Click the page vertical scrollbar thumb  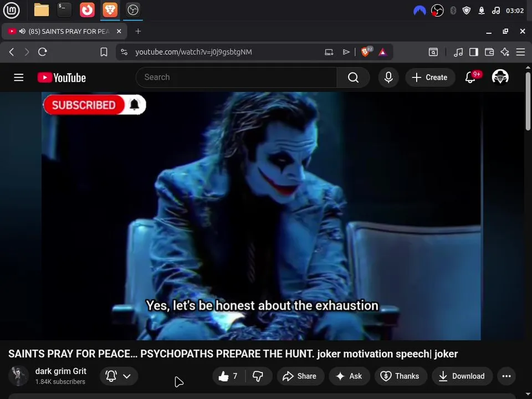pyautogui.click(x=528, y=101)
